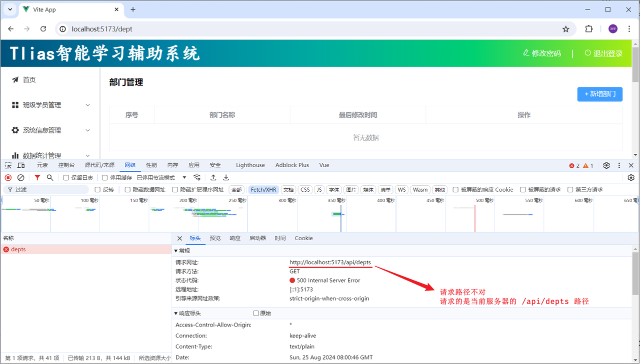Viewport: 640px width, 364px height.
Task: Open the throttling mode dropdown
Action: pyautogui.click(x=161, y=178)
